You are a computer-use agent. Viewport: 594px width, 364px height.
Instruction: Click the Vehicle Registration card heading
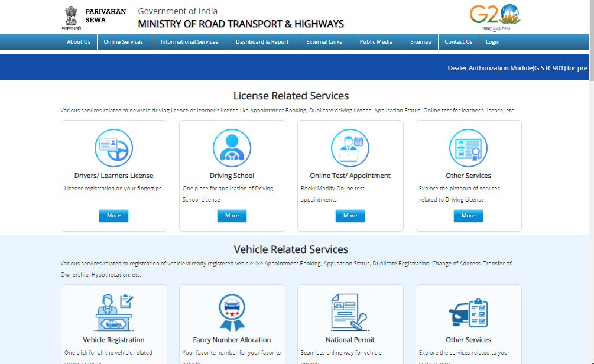(x=113, y=340)
